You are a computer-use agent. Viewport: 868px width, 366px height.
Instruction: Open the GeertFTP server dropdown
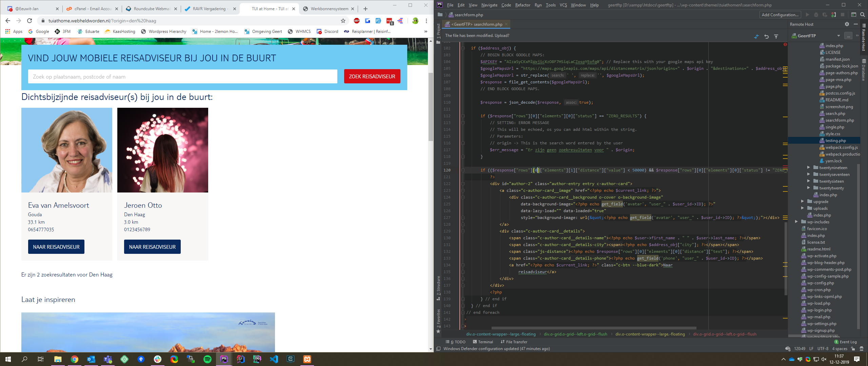pyautogui.click(x=839, y=36)
